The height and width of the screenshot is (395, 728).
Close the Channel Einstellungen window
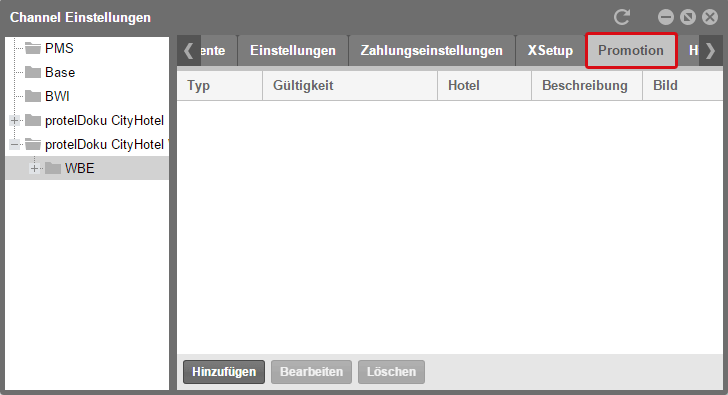710,17
